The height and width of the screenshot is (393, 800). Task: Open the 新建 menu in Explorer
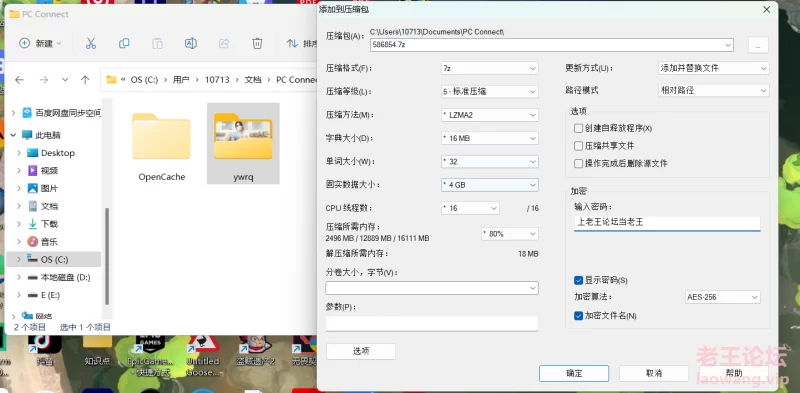click(40, 43)
